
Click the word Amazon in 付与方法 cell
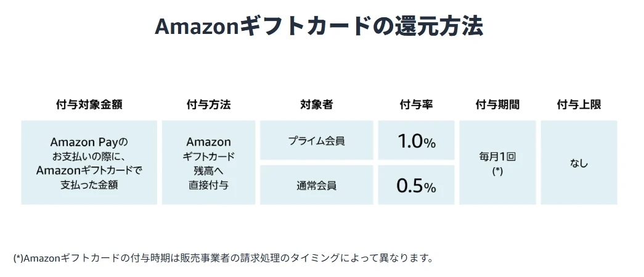[x=208, y=142]
